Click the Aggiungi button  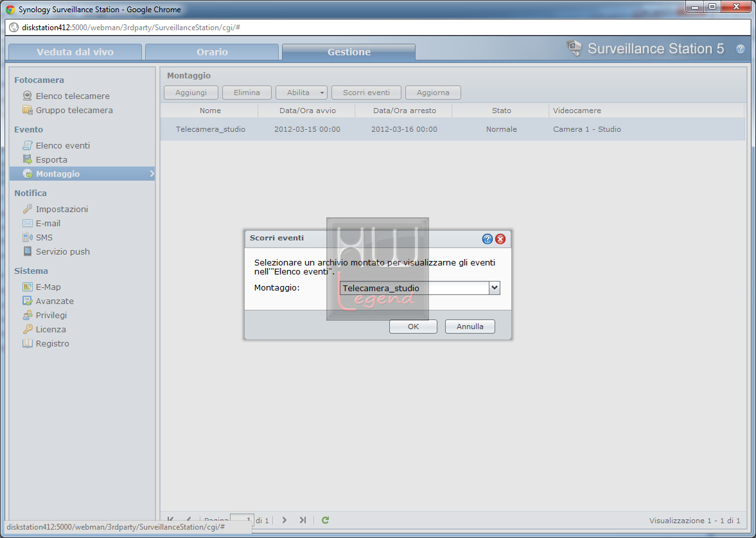point(191,92)
